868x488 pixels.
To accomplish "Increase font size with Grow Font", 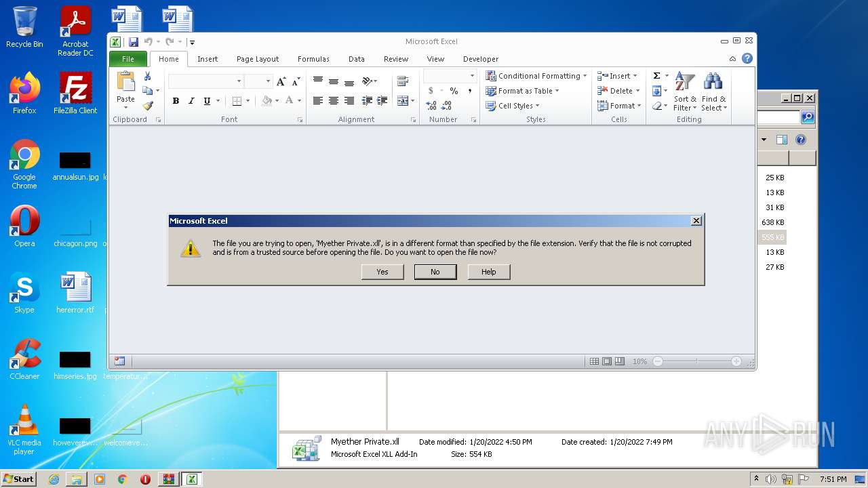I will click(x=281, y=81).
